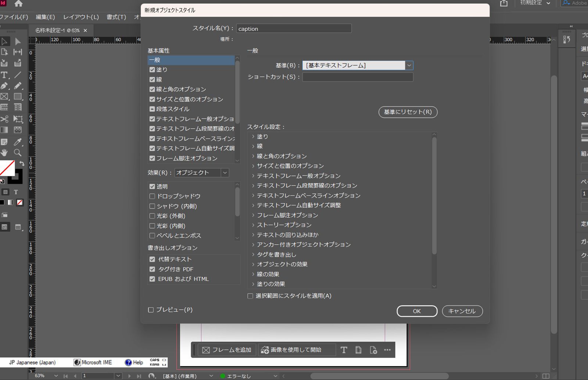588x380 pixels.
Task: Select the Gap tool
Action: (x=17, y=52)
